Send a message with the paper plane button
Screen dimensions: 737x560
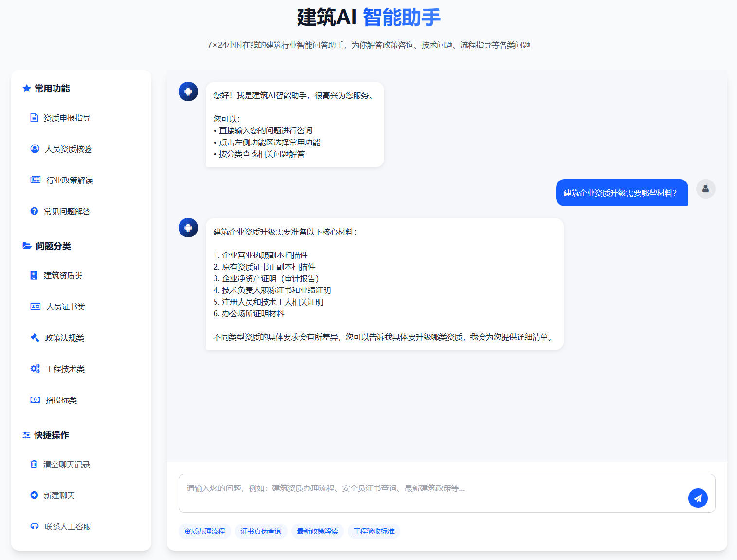pos(698,498)
